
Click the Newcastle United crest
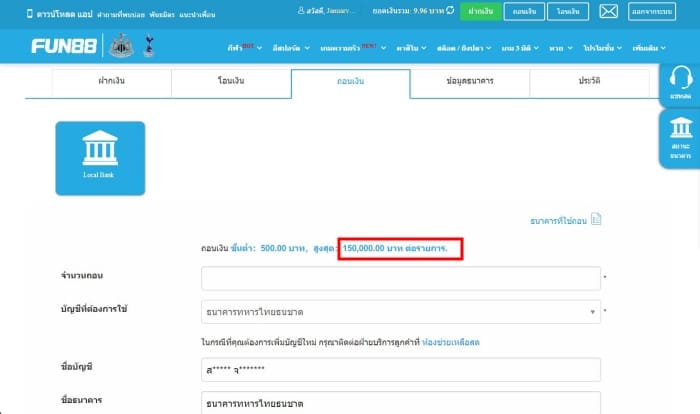coord(121,46)
